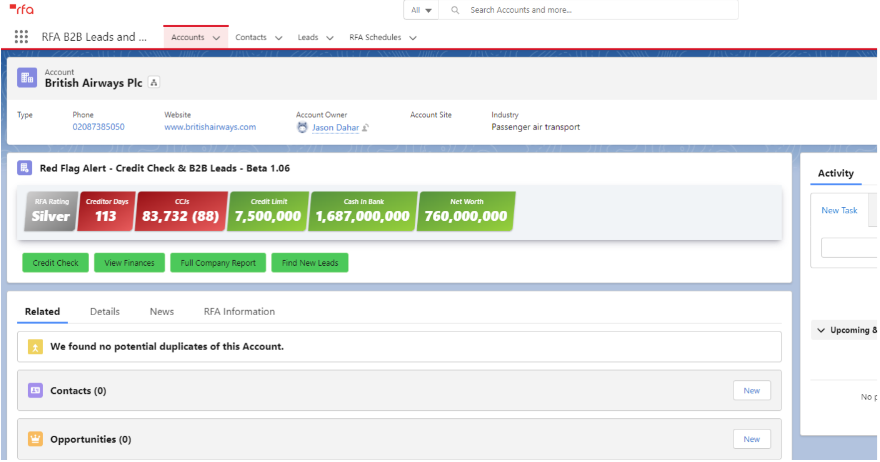Open the RFA Schedules navigation tab
The height and width of the screenshot is (462, 880).
pyautogui.click(x=375, y=37)
